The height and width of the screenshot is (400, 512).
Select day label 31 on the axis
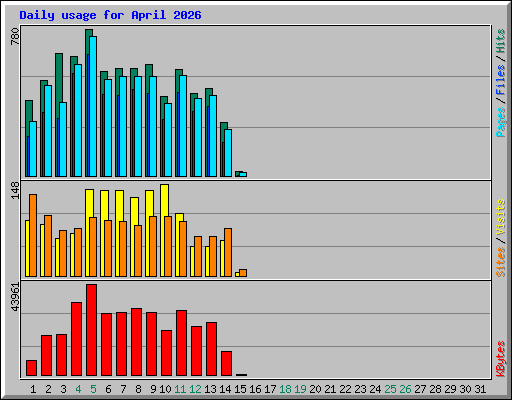click(480, 389)
